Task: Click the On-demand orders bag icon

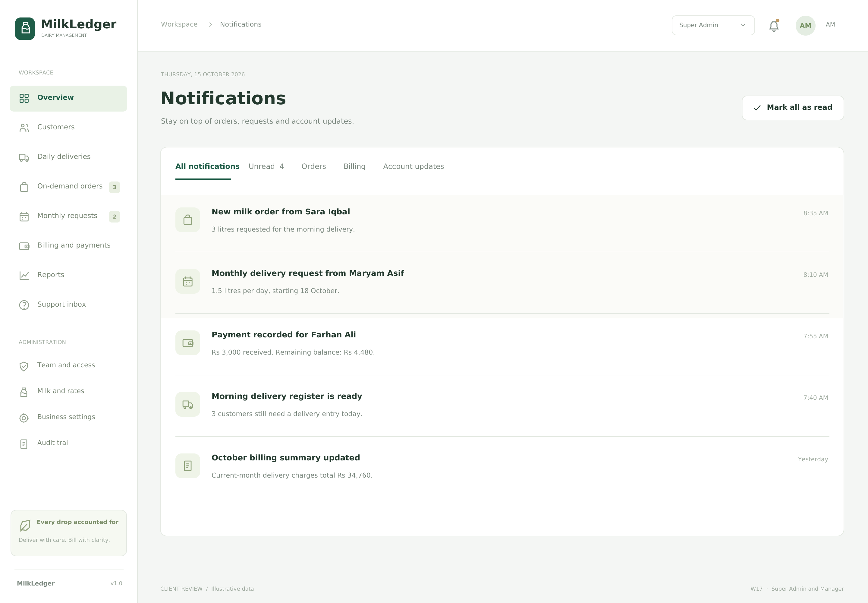Action: (24, 187)
